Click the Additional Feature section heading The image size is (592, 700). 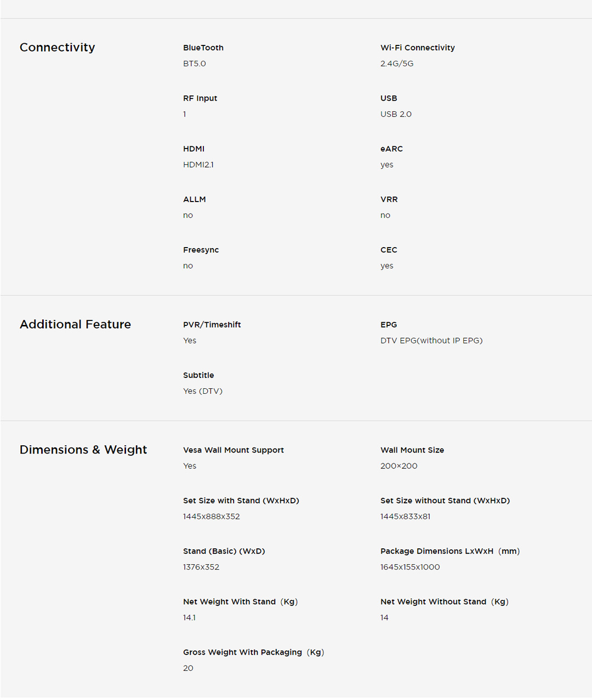point(75,324)
